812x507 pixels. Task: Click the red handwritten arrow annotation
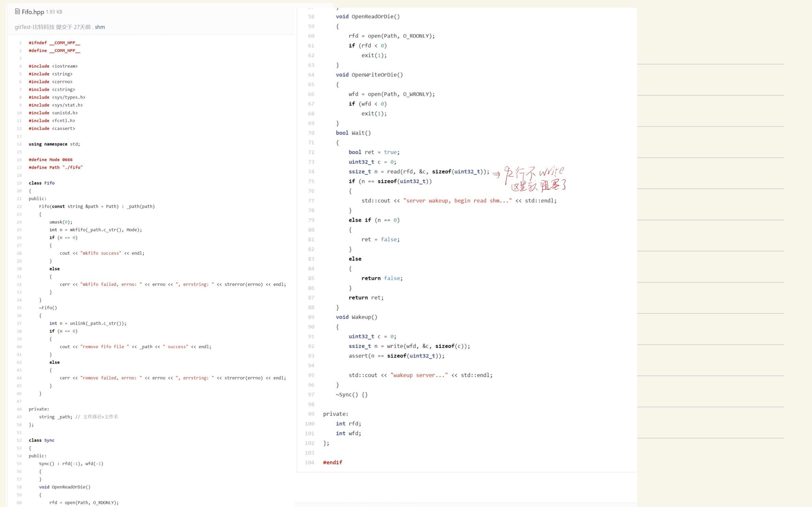[x=496, y=175]
